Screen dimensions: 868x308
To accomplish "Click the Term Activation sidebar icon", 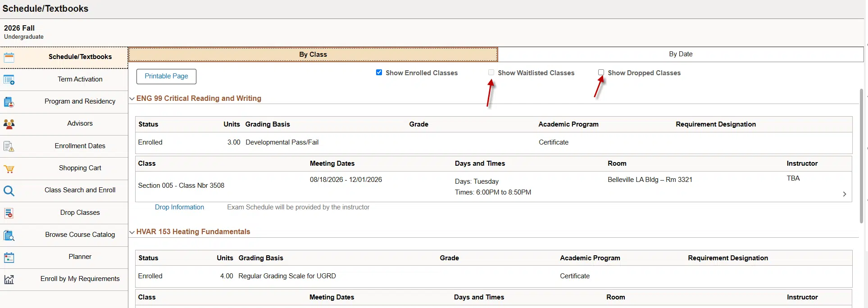I will 9,80.
